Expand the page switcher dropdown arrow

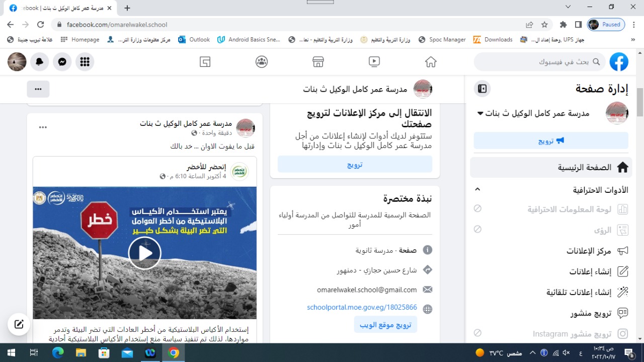(480, 113)
